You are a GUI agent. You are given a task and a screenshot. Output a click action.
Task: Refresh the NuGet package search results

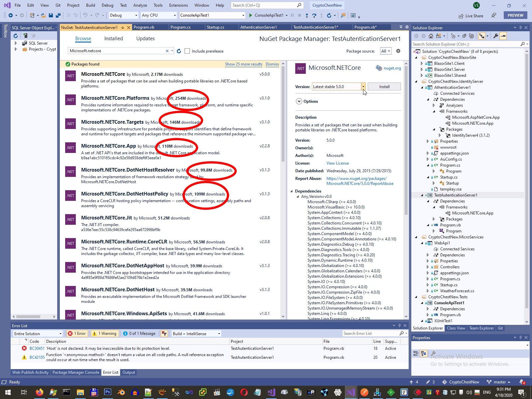click(x=179, y=51)
